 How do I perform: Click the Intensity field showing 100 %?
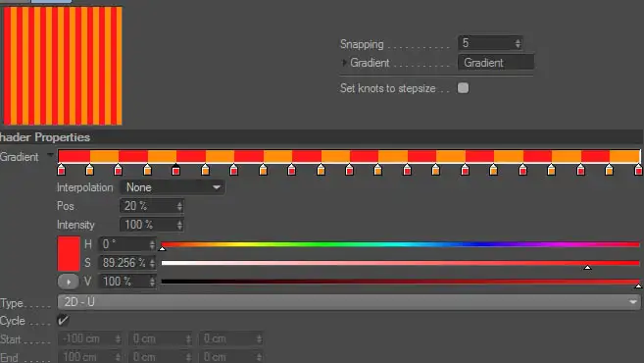point(152,225)
